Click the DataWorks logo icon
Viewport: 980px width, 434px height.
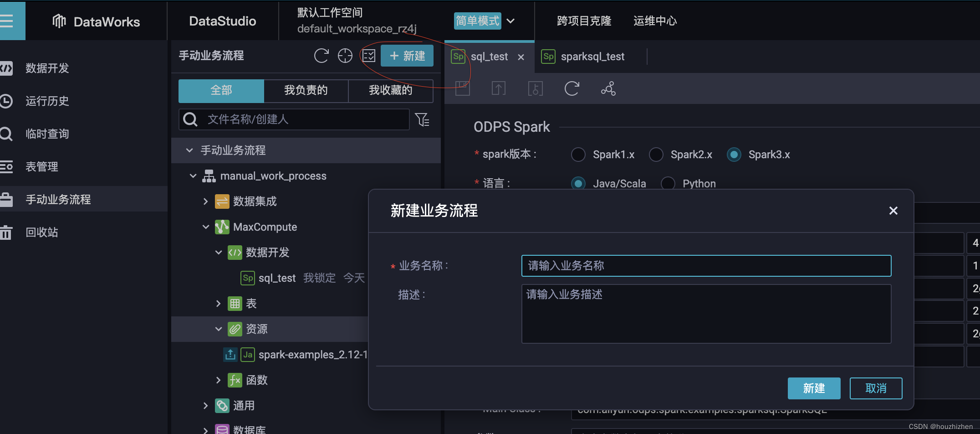point(59,21)
